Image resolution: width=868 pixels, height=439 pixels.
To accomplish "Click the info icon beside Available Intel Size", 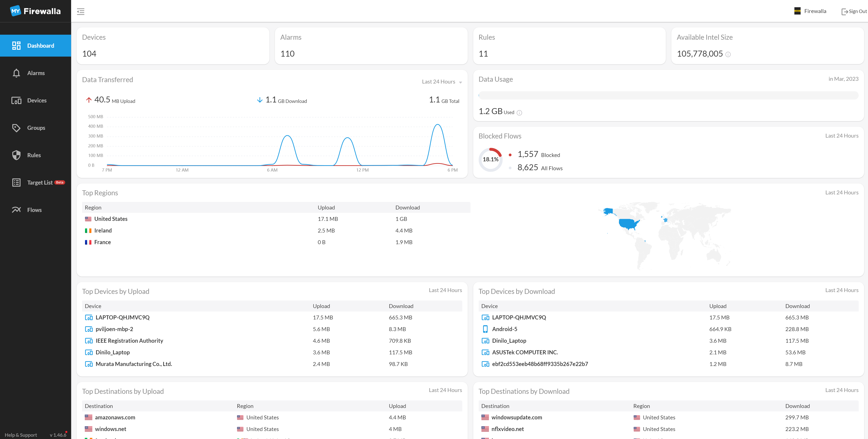I will [x=728, y=54].
